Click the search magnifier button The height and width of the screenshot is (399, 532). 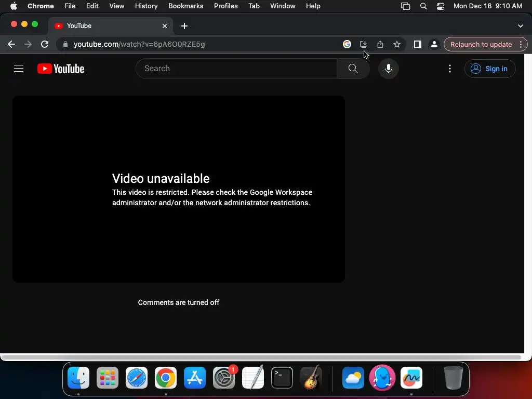(x=353, y=69)
